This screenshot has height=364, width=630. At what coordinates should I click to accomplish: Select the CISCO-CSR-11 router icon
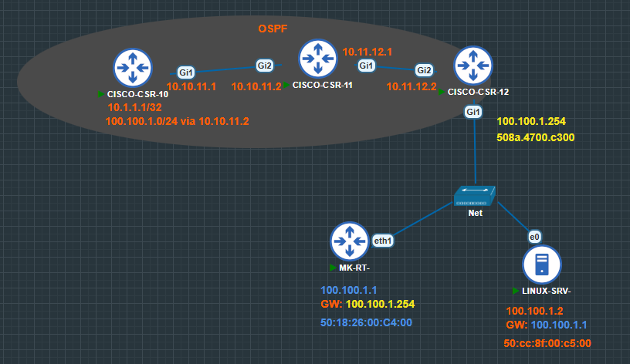tap(318, 59)
